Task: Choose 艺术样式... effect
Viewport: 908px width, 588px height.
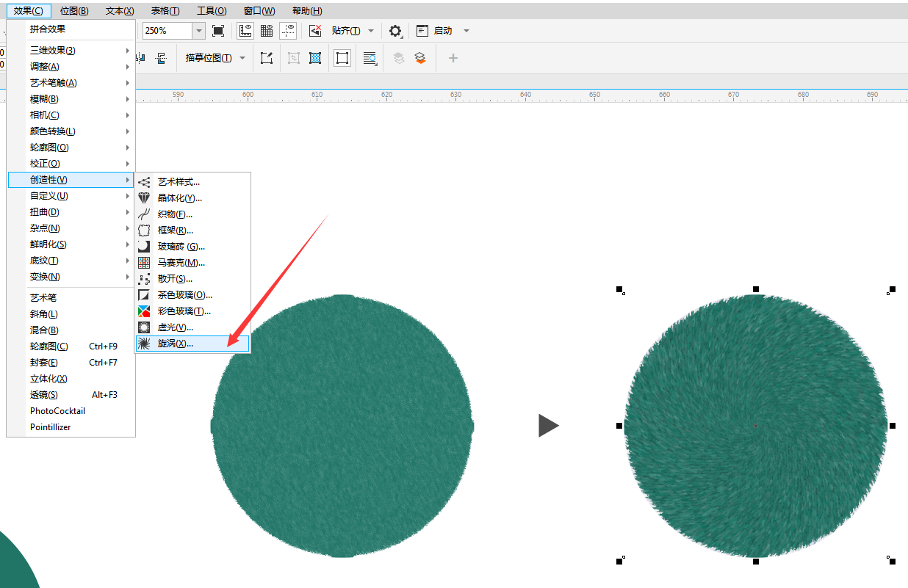Action: point(192,182)
